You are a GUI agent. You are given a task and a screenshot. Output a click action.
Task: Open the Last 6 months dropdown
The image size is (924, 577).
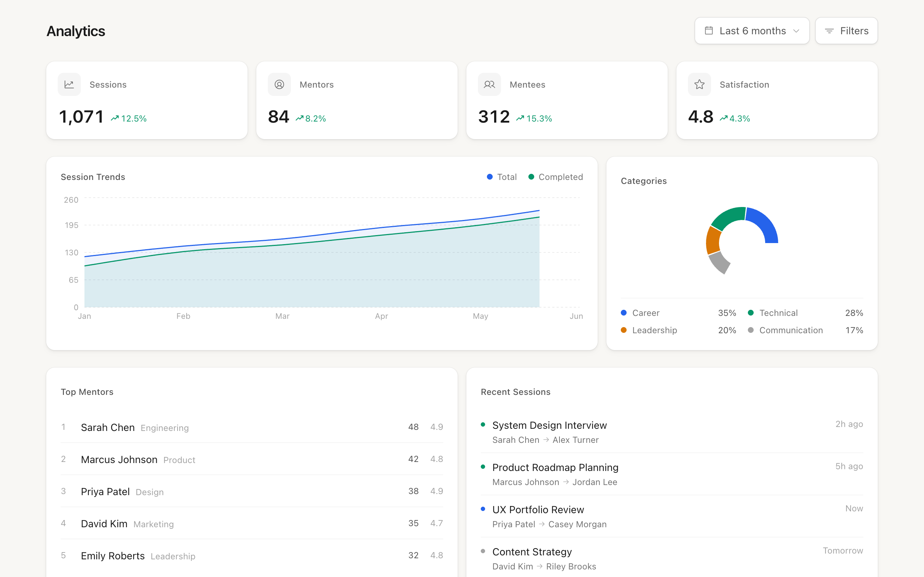752,31
